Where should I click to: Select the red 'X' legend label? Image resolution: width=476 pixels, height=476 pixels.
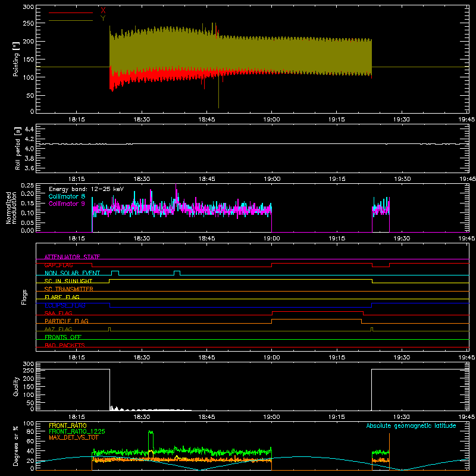103,11
